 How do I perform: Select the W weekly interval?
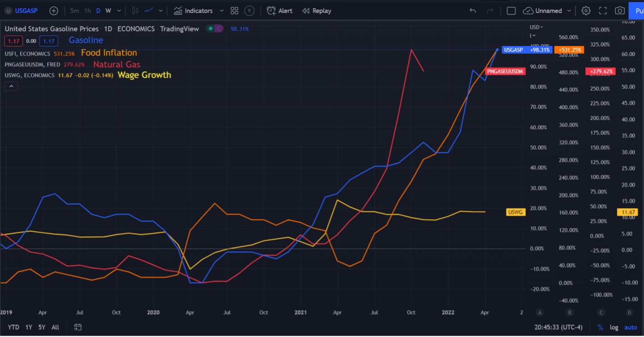(x=108, y=11)
